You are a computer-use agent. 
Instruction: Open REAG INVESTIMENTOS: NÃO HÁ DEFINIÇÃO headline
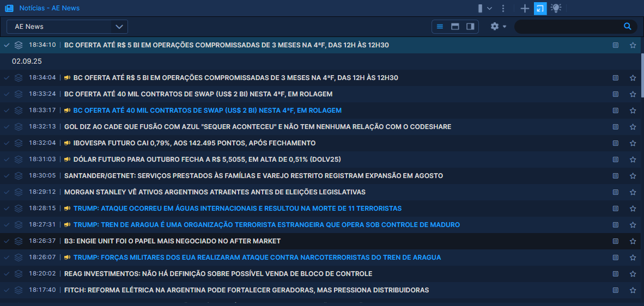click(x=218, y=273)
